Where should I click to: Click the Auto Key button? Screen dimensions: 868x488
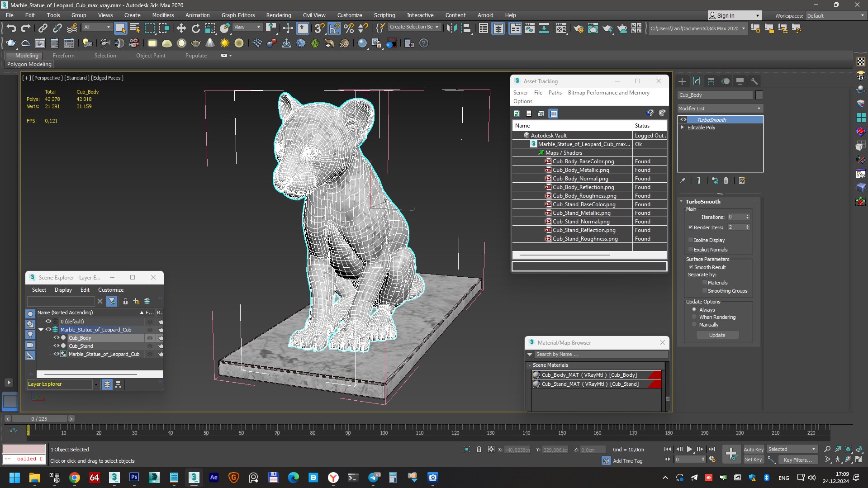point(754,449)
